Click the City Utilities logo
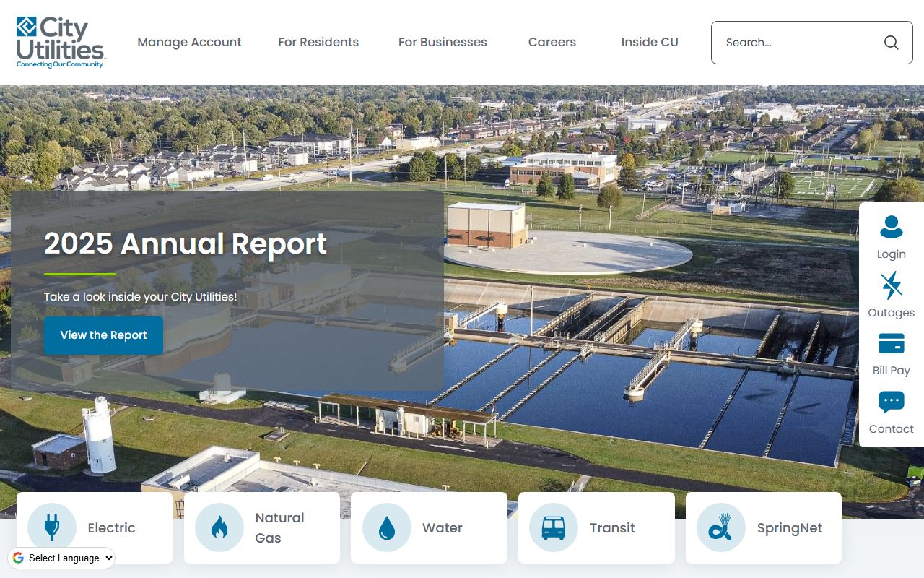This screenshot has height=578, width=924. 61,42
